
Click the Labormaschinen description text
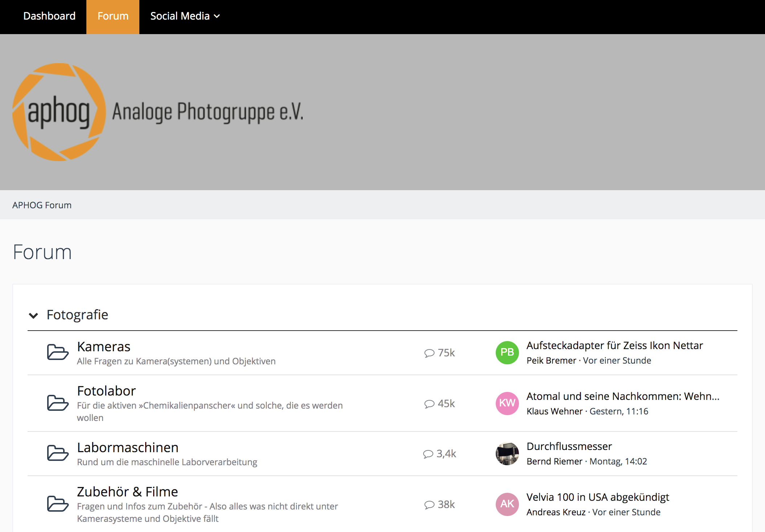[167, 462]
